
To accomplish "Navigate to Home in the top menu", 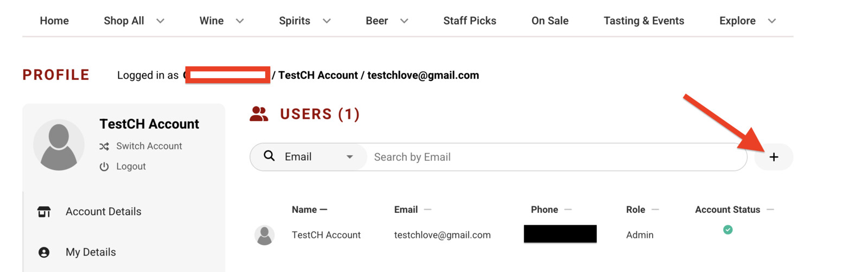I will [x=54, y=21].
